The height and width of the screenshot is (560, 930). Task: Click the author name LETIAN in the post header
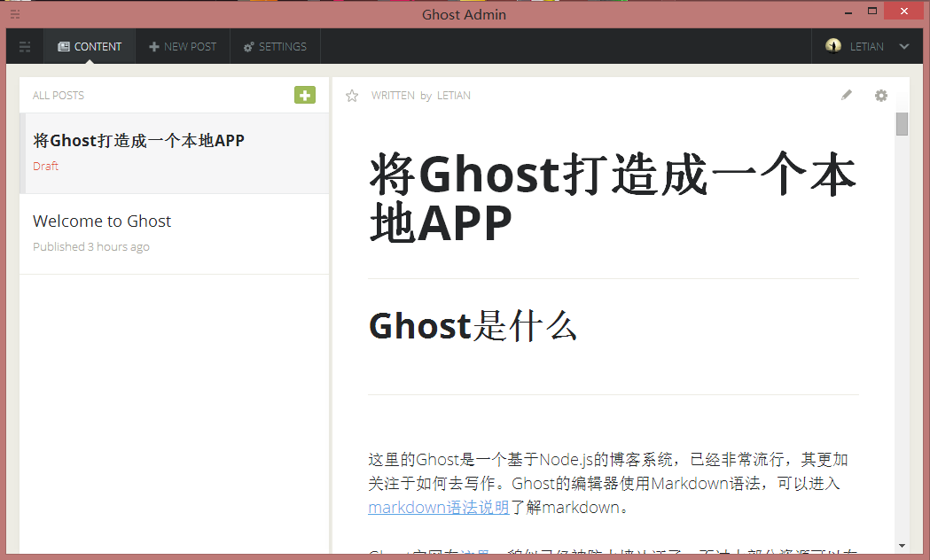click(x=454, y=96)
